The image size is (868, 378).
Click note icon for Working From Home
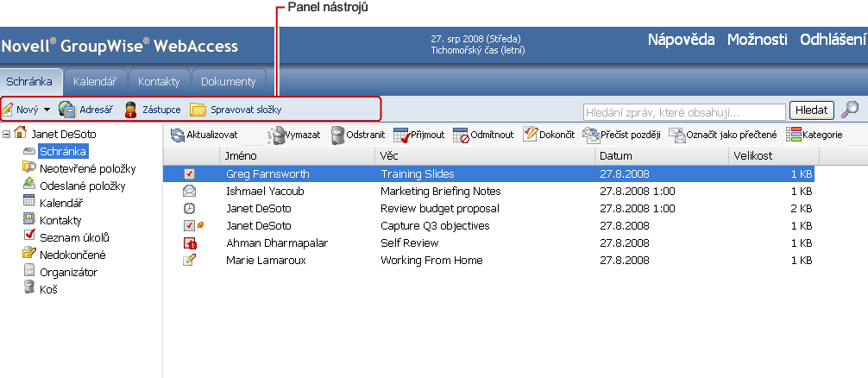pyautogui.click(x=189, y=260)
